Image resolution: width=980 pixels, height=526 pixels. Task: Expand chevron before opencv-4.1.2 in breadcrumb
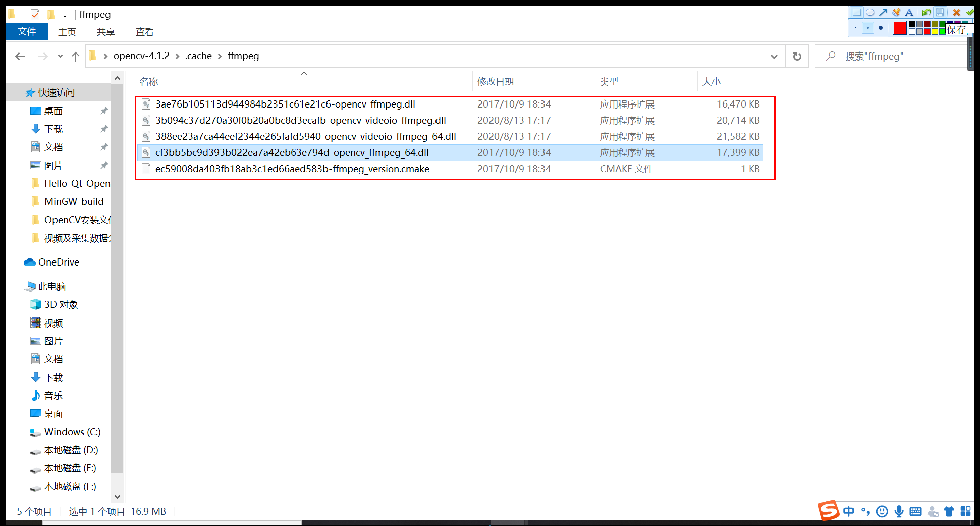click(105, 56)
